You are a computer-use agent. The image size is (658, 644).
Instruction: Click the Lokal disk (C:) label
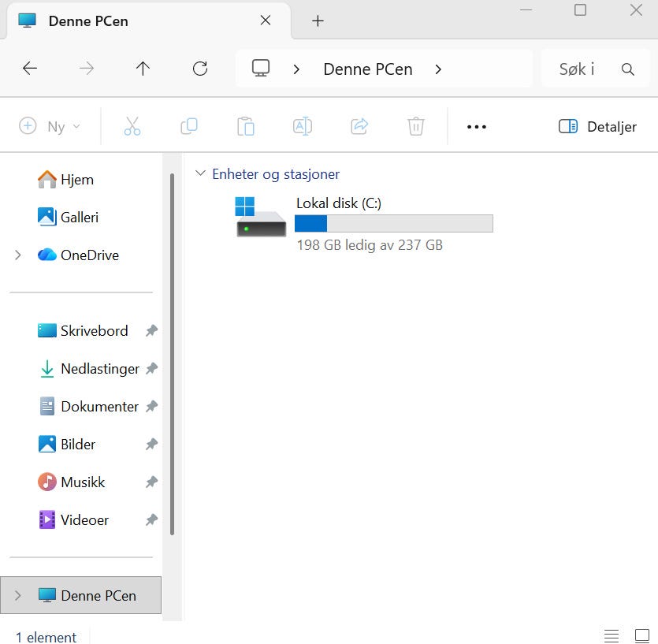pos(339,203)
